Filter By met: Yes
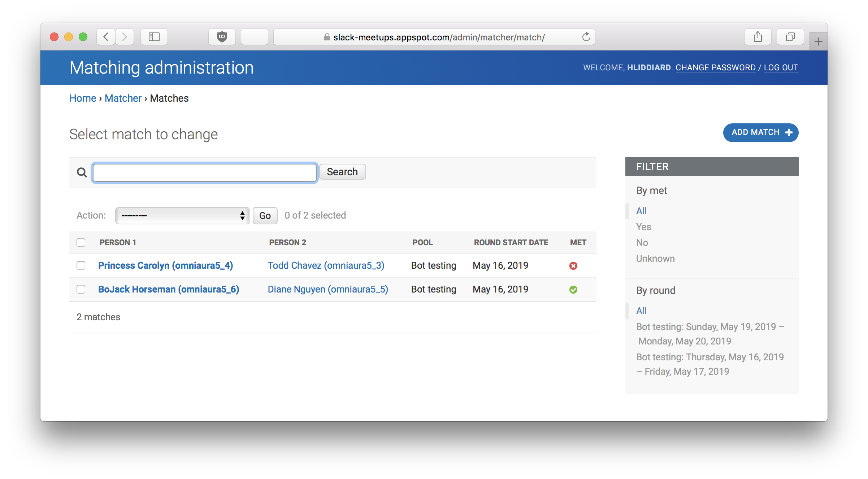 [x=643, y=227]
